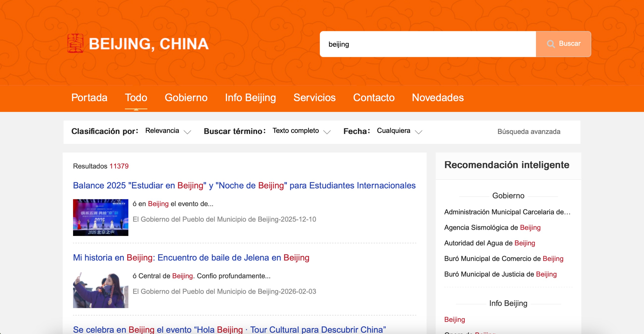644x334 pixels.
Task: Open the Balance 2025 Estudiar en Beijing result
Action: 244,186
